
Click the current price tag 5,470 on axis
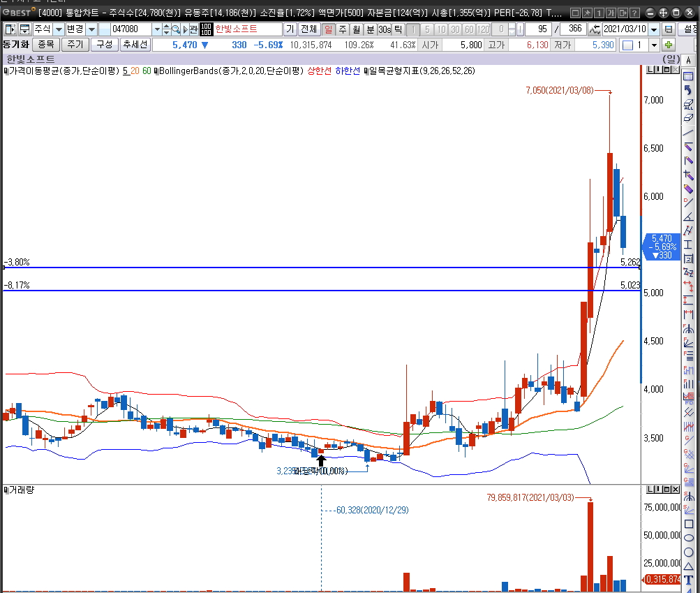click(x=661, y=247)
